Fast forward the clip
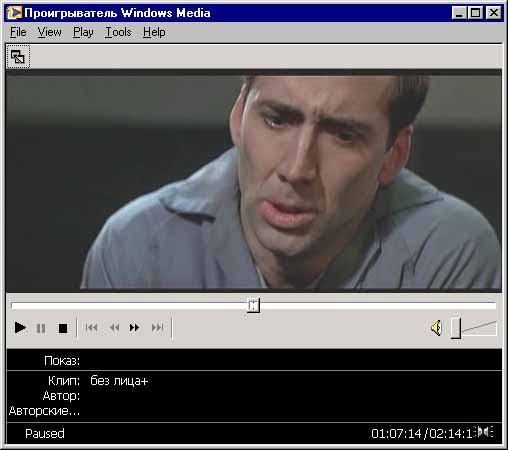The width and height of the screenshot is (508, 450). 134,328
